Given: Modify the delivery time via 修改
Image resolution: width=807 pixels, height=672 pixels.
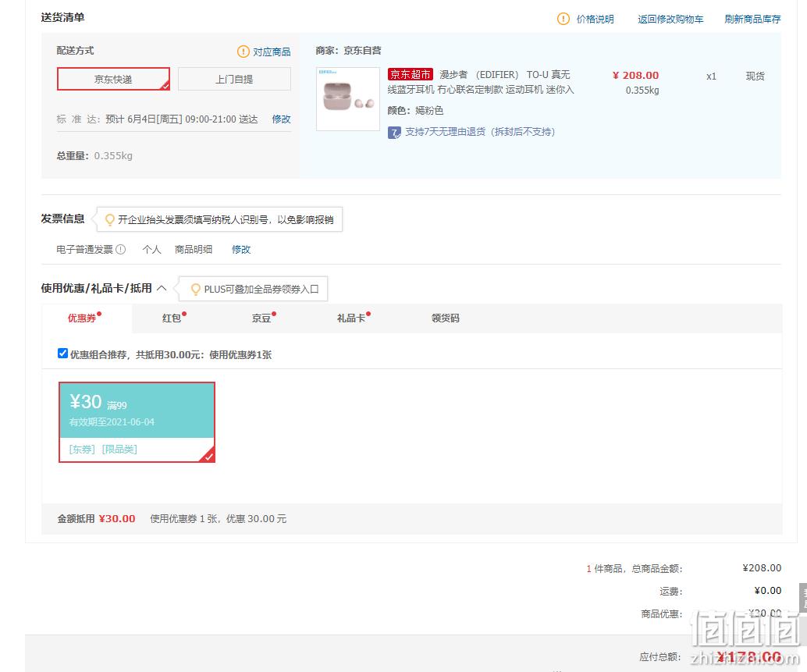Looking at the screenshot, I should [281, 119].
